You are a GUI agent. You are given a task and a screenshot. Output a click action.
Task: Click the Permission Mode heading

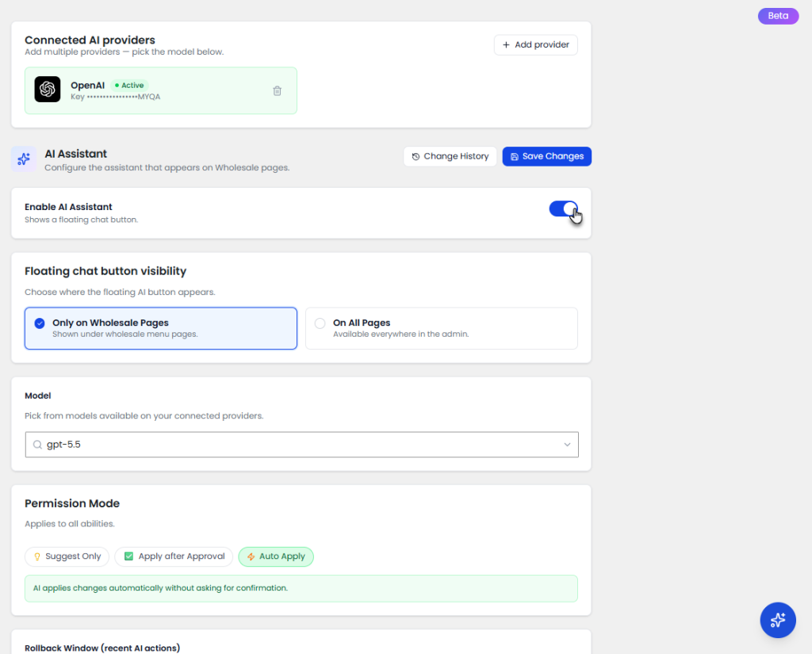72,503
